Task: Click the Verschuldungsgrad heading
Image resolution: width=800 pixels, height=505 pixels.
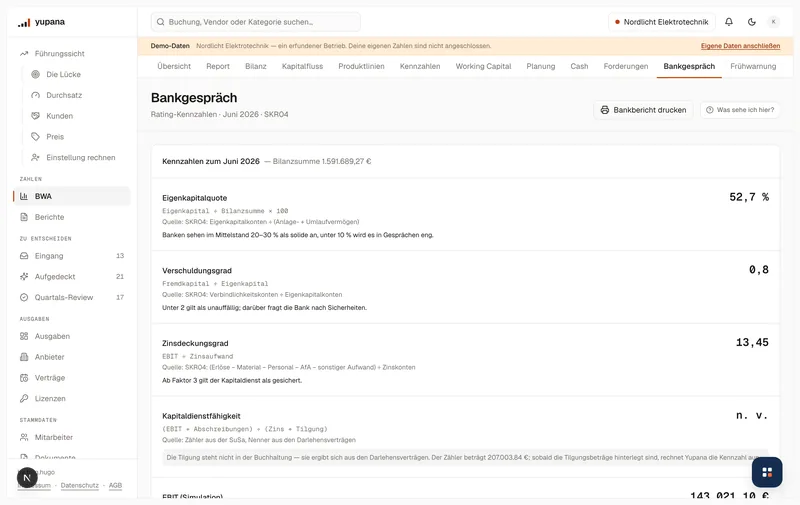Action: pyautogui.click(x=197, y=270)
